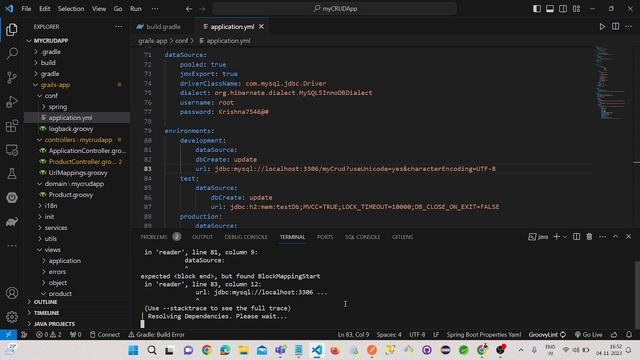Click the myCRUDApp search command box
640x360 pixels.
[x=334, y=9]
